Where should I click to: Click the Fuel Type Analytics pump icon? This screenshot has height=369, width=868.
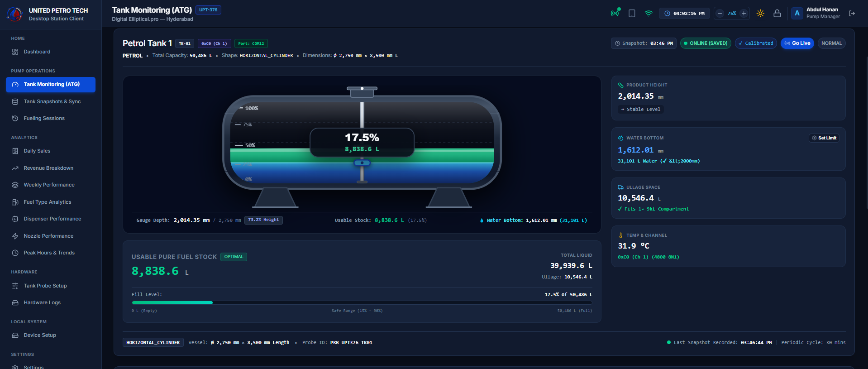pyautogui.click(x=15, y=202)
